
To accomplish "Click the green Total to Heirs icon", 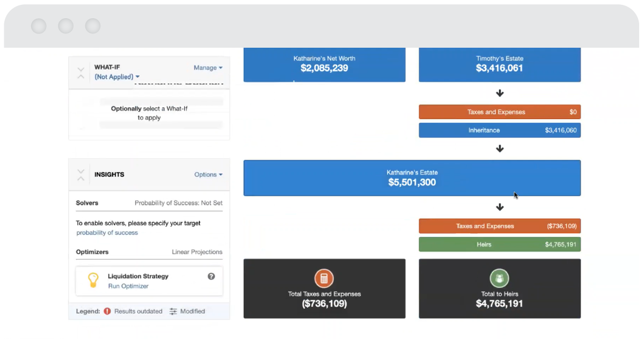I will coord(499,278).
